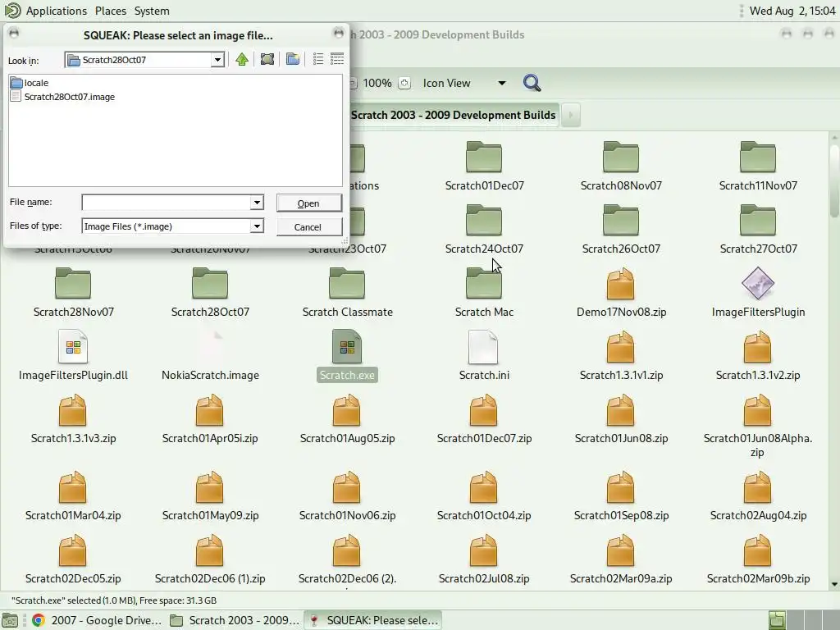Switch to the Scratch 2003 - 2009 taskbar item
Screen dimensions: 840x630
pos(235,620)
